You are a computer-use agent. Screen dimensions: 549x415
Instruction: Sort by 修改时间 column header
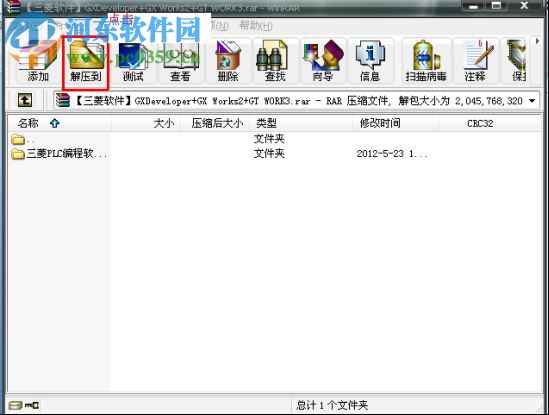[x=396, y=123]
